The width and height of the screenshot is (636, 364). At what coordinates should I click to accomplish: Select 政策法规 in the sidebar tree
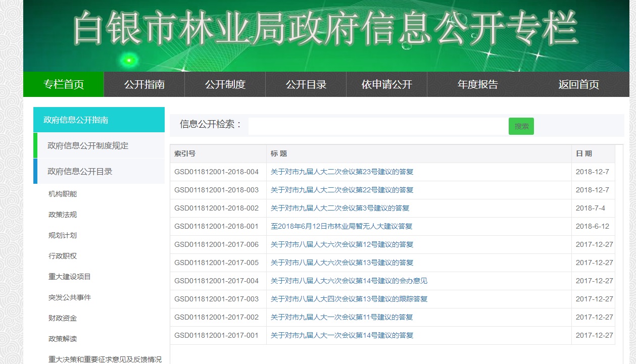point(63,215)
